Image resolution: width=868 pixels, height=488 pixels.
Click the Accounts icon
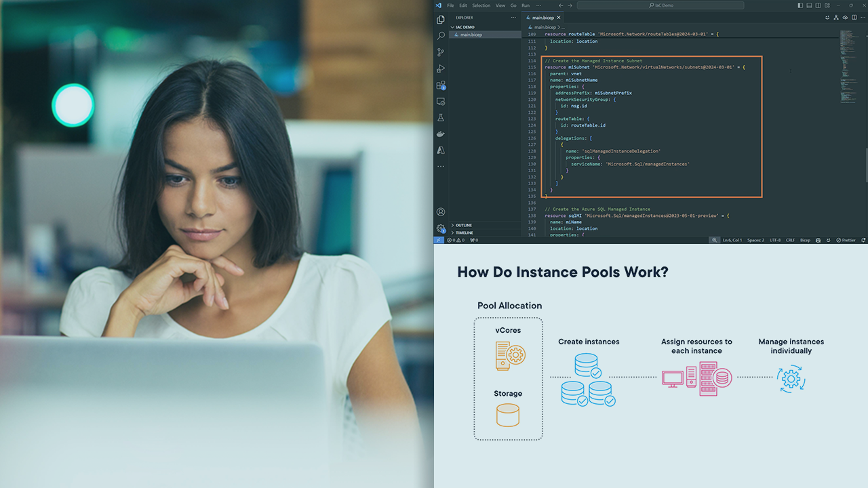coord(441,212)
